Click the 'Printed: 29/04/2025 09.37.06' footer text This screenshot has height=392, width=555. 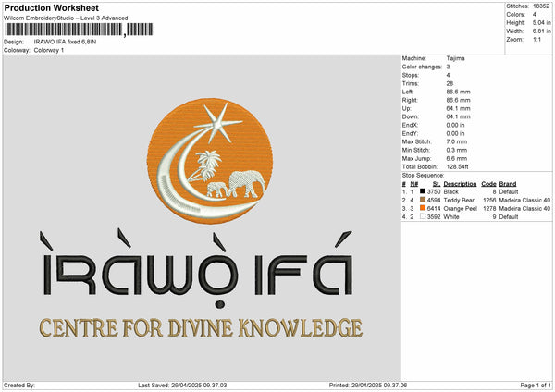coord(368,385)
